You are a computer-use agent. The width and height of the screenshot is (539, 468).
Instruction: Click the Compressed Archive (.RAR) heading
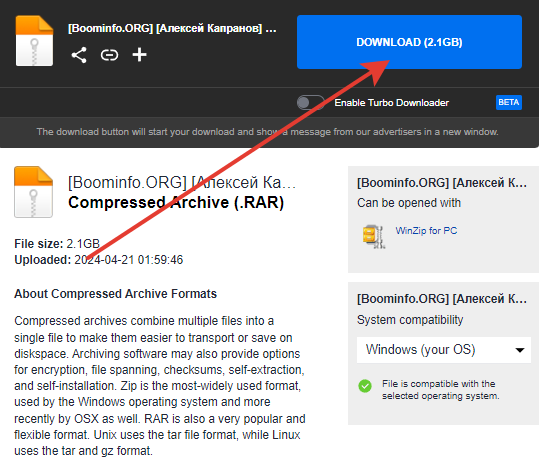[176, 202]
